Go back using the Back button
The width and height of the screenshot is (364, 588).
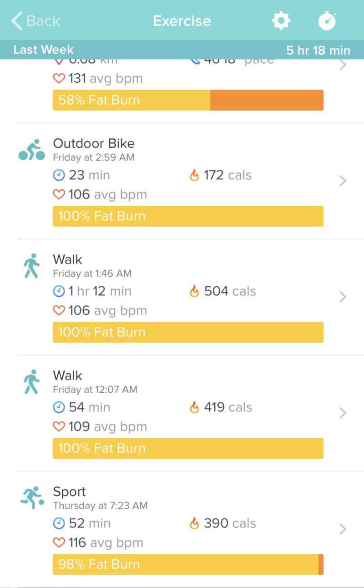click(x=36, y=21)
